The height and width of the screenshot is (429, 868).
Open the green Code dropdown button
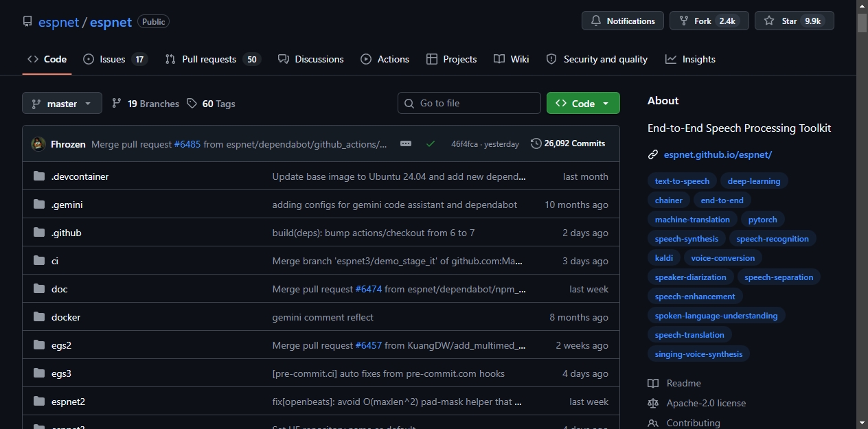(x=583, y=103)
